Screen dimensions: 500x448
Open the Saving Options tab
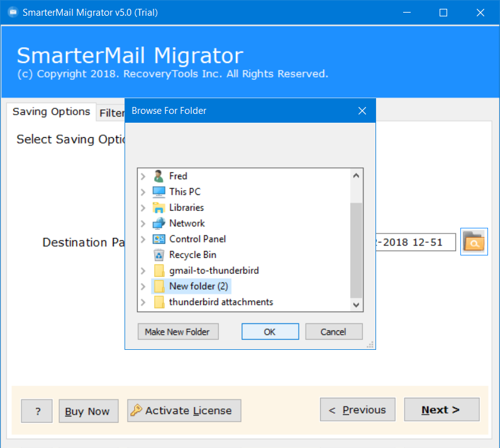tap(52, 111)
